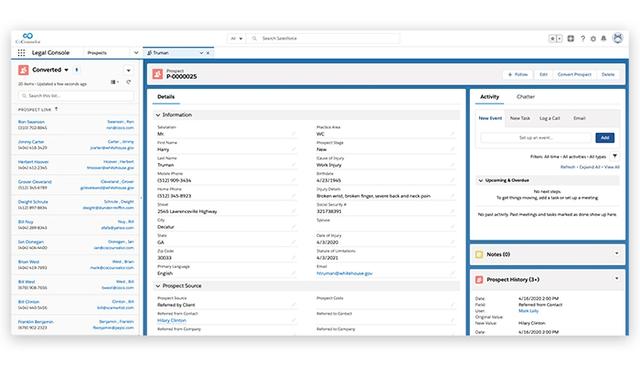Open the list view controls dropdown
Screen dimensions: 640x366
129,70
